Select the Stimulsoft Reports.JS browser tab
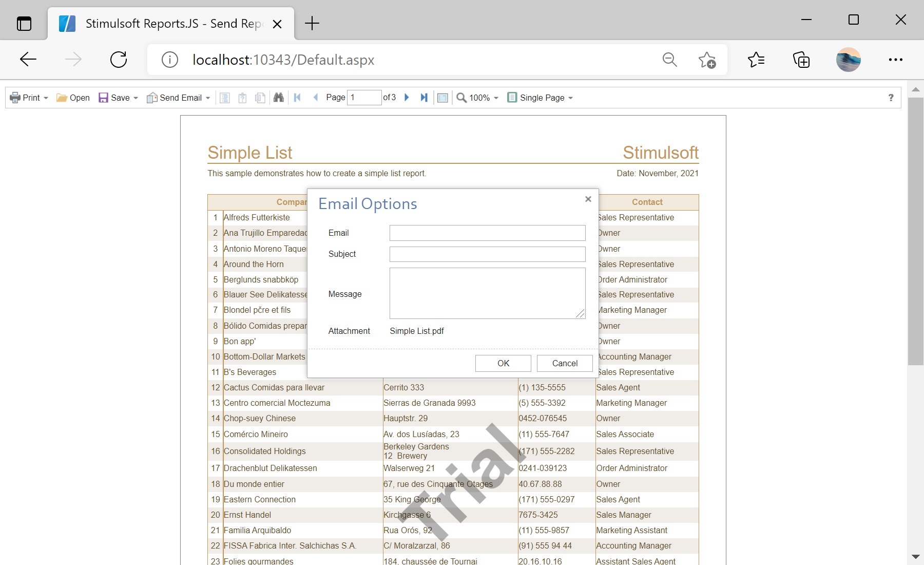Image resolution: width=924 pixels, height=565 pixels. (x=169, y=23)
